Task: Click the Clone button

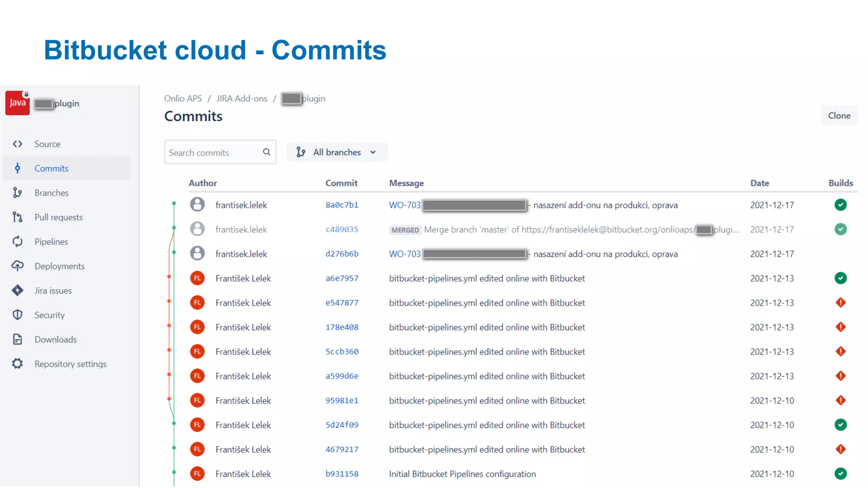Action: 839,116
